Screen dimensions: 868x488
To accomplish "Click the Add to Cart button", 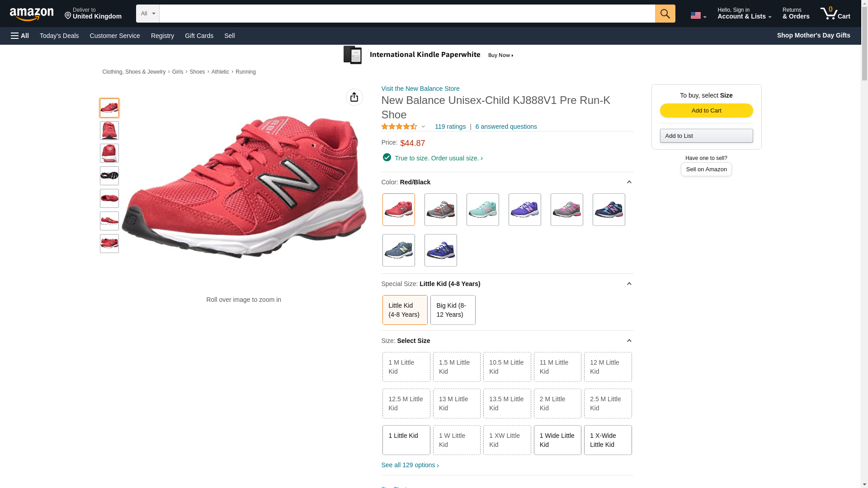I will [706, 111].
